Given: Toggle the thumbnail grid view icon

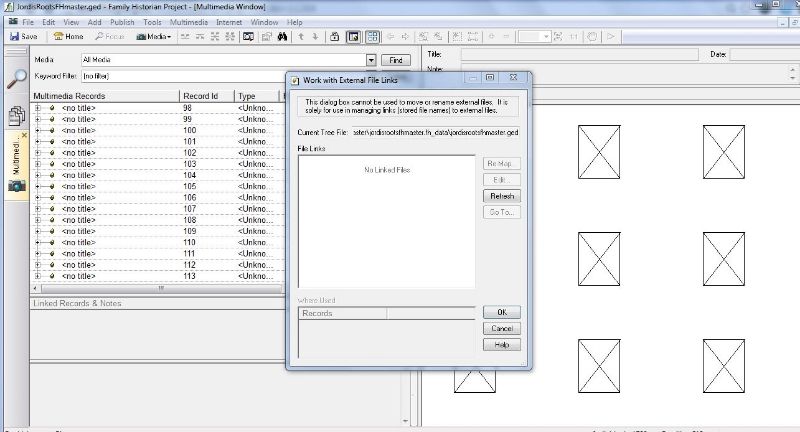Looking at the screenshot, I should (x=372, y=37).
